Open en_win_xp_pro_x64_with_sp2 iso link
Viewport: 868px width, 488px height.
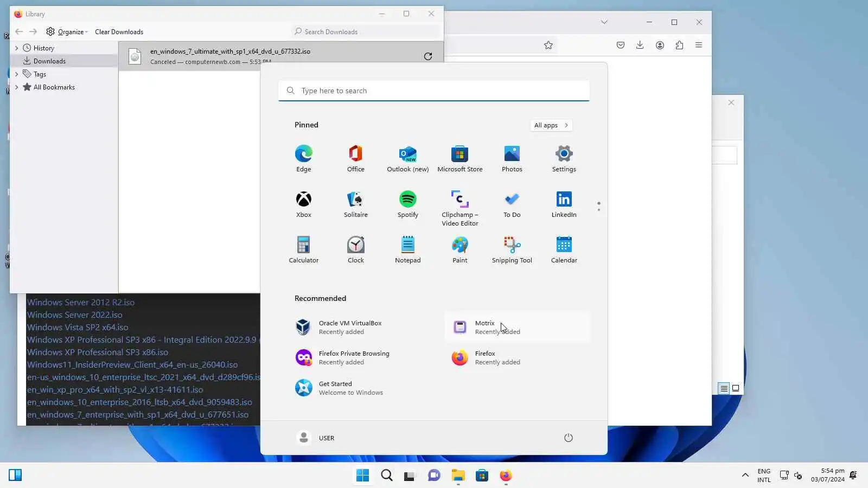pyautogui.click(x=115, y=390)
